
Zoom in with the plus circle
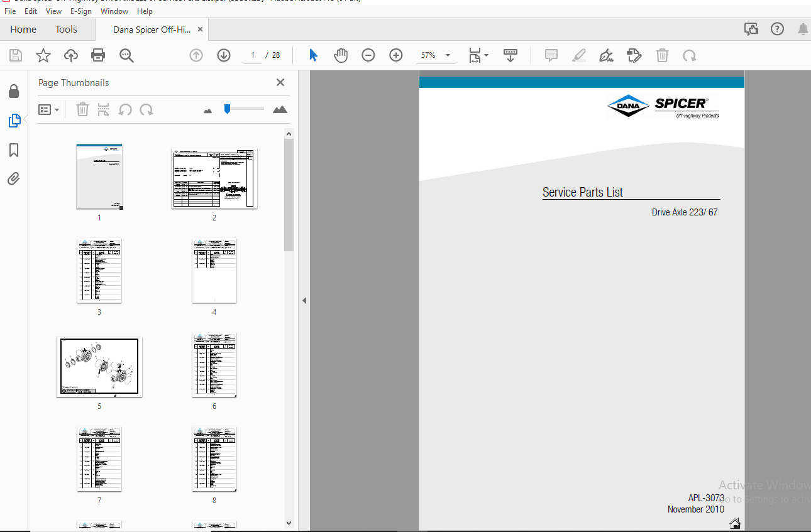[x=396, y=55]
